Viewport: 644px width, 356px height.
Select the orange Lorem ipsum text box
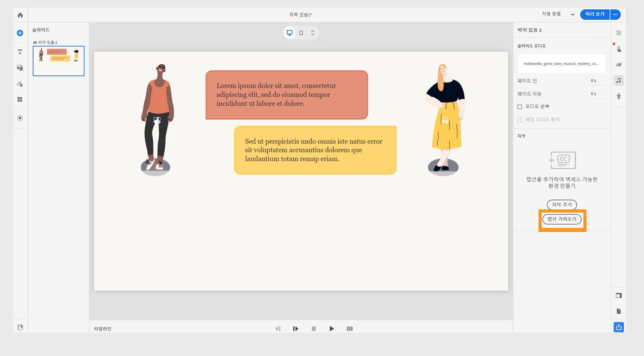click(x=287, y=95)
